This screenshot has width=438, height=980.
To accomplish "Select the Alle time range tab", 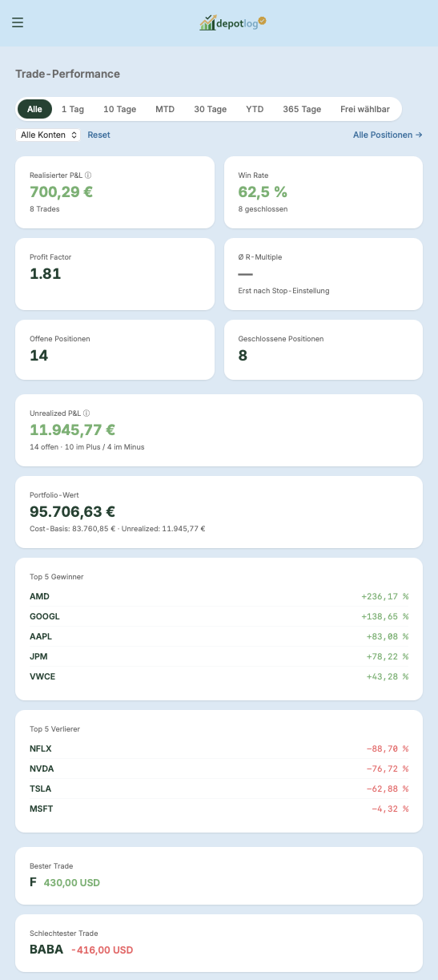I will tap(34, 109).
